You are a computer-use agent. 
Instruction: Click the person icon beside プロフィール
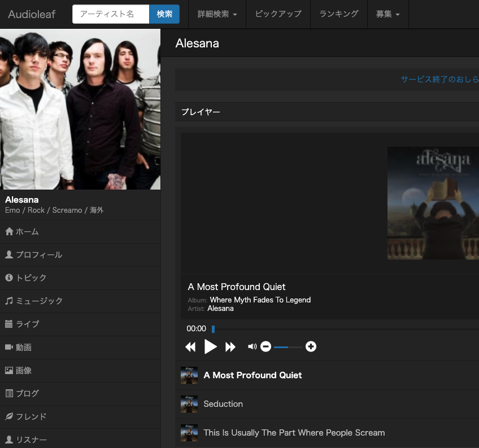[x=9, y=255]
